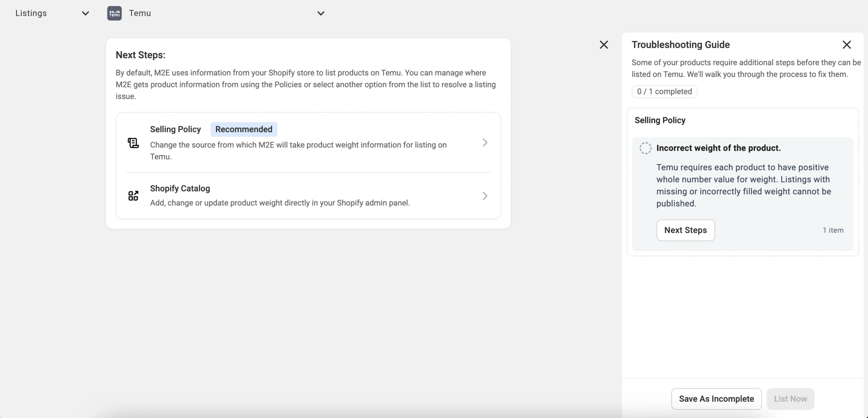Image resolution: width=868 pixels, height=418 pixels.
Task: Click the Selling Policy scroll icon
Action: coord(133,143)
